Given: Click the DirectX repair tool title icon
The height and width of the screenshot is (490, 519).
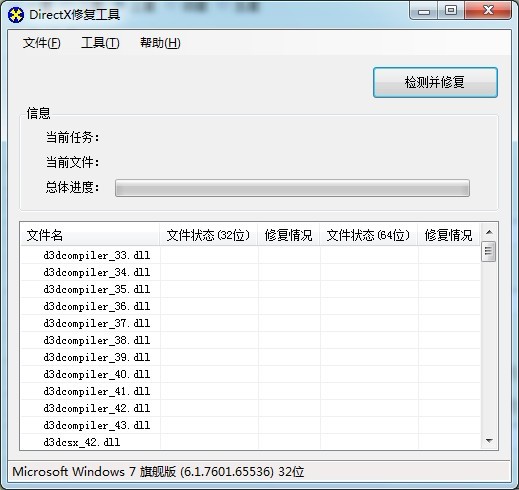Looking at the screenshot, I should [16, 15].
